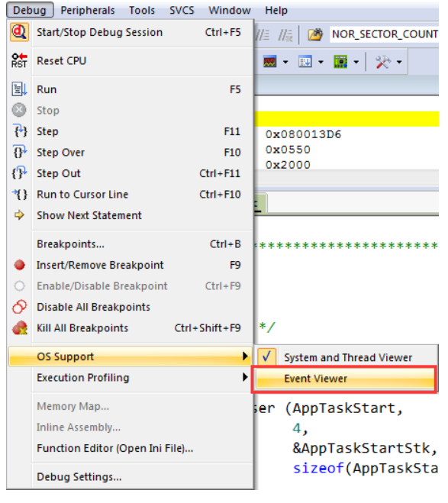The image size is (448, 503).
Task: Open the Debug menu
Action: (30, 10)
